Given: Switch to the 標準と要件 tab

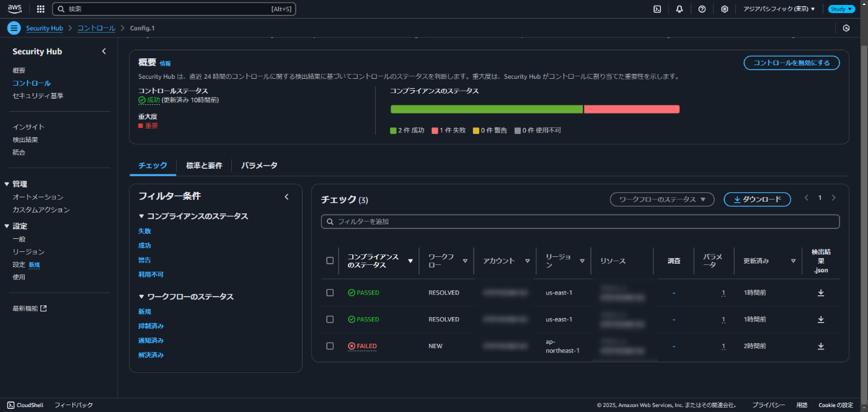Looking at the screenshot, I should (x=204, y=166).
